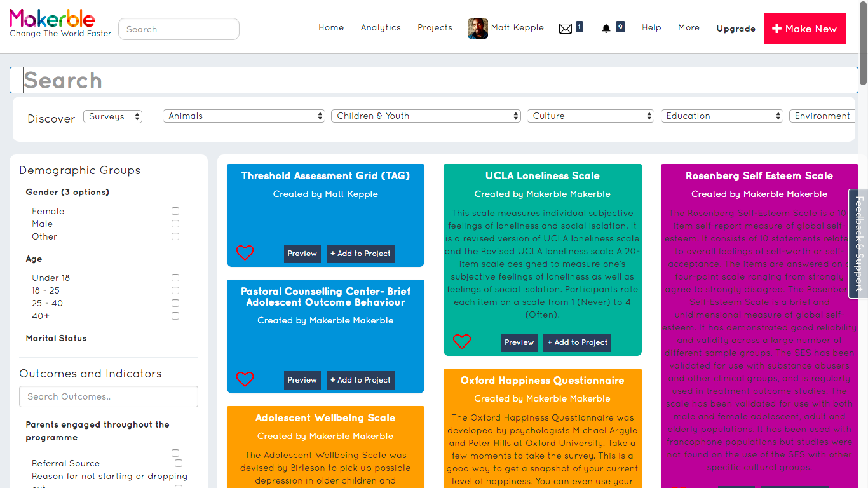Preview the UCLA Loneliness Scale

coord(519,342)
